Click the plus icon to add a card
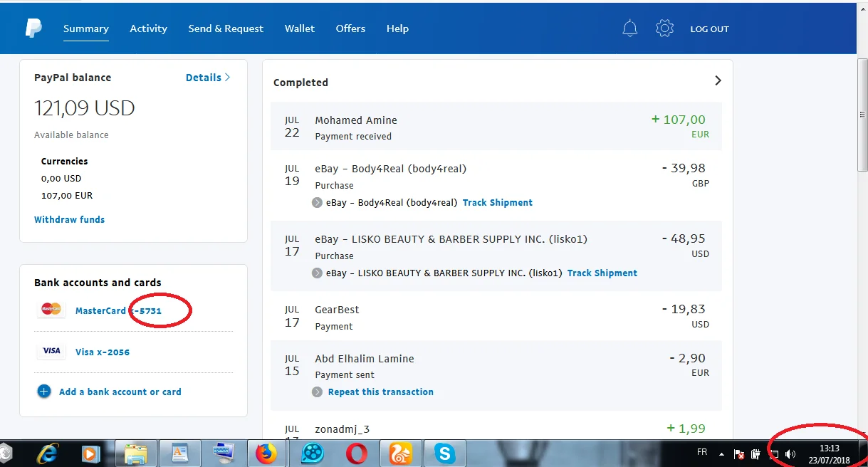This screenshot has width=868, height=467. (x=44, y=392)
